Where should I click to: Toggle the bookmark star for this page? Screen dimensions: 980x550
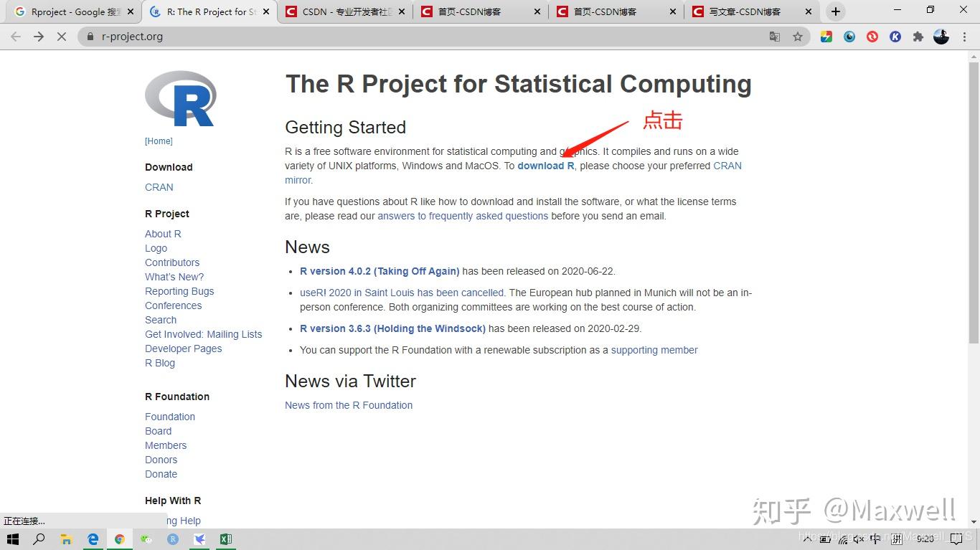pos(798,36)
